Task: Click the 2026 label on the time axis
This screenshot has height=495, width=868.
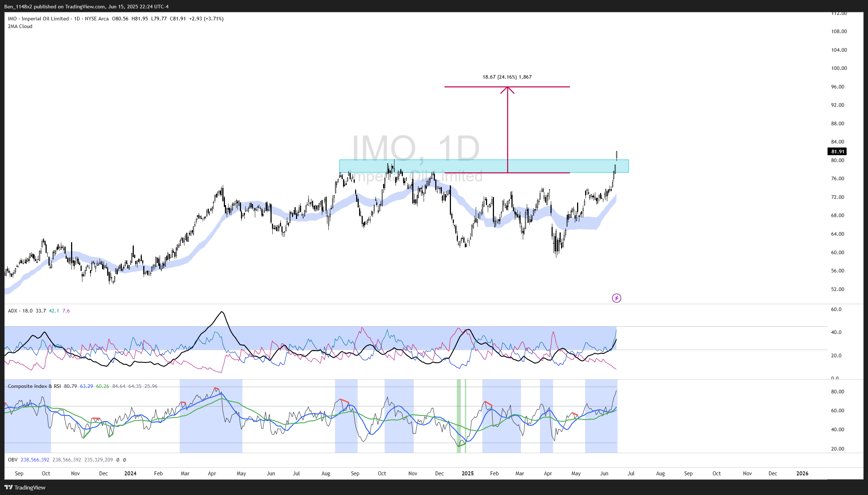Action: [802, 474]
